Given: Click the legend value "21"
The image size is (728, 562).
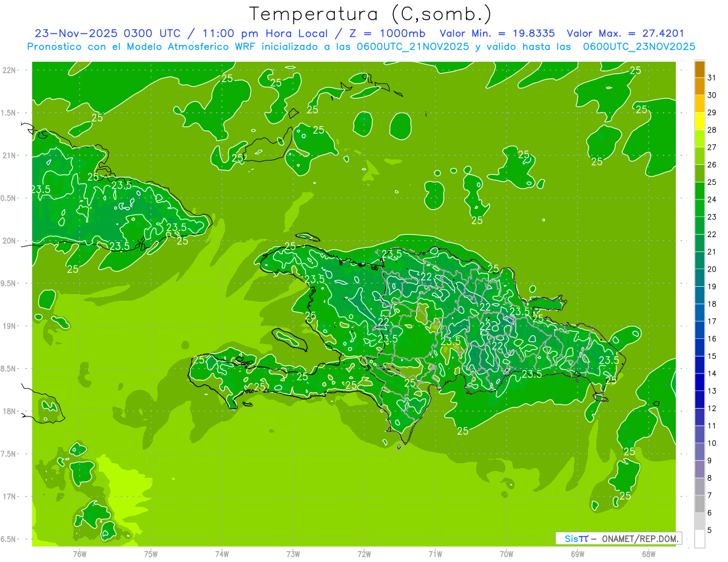Looking at the screenshot, I should (712, 252).
